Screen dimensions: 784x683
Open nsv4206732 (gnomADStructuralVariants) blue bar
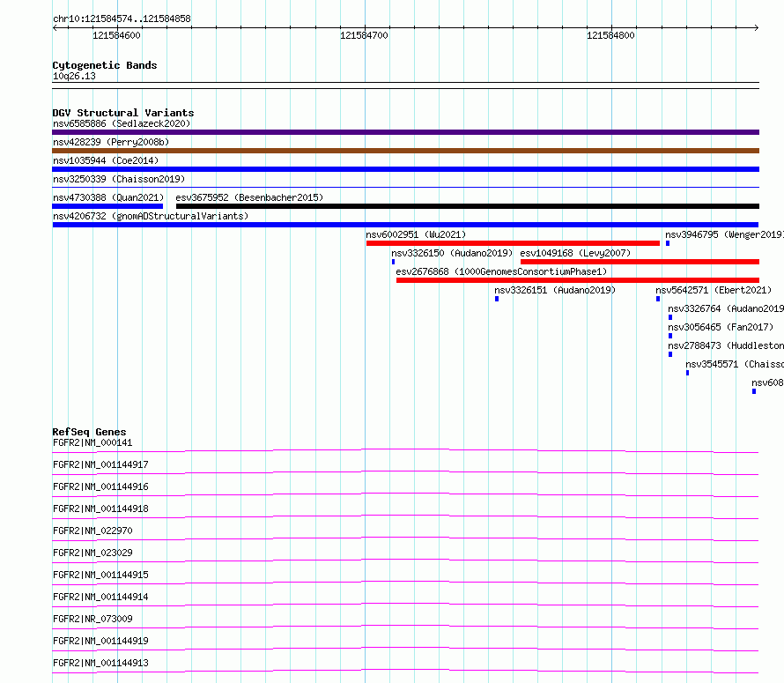pos(405,225)
